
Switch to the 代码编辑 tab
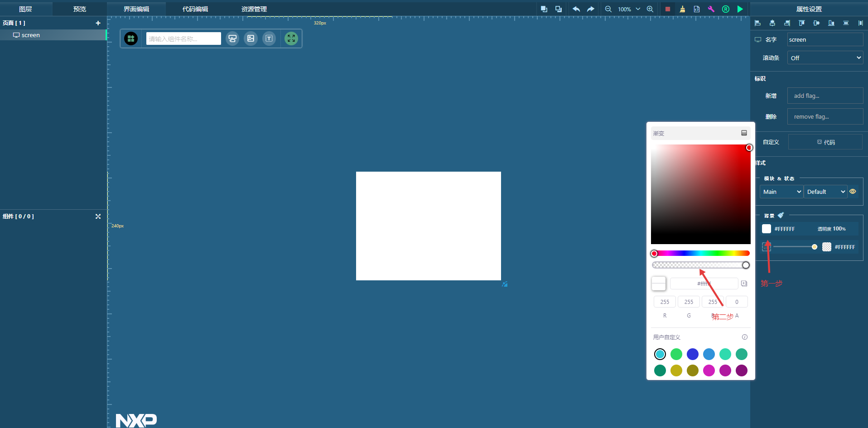(x=195, y=9)
